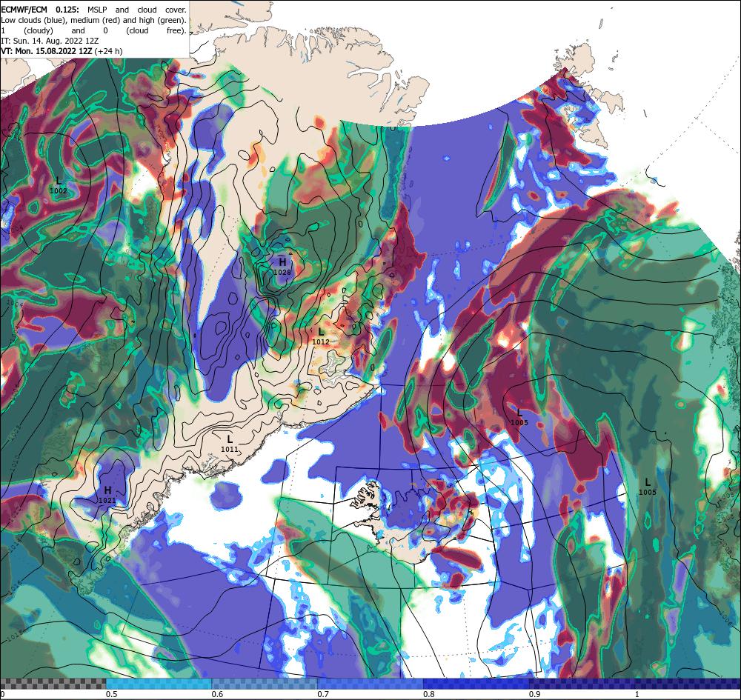Pick the light blue 0.5 to 0.6 legend swatch

[159, 684]
